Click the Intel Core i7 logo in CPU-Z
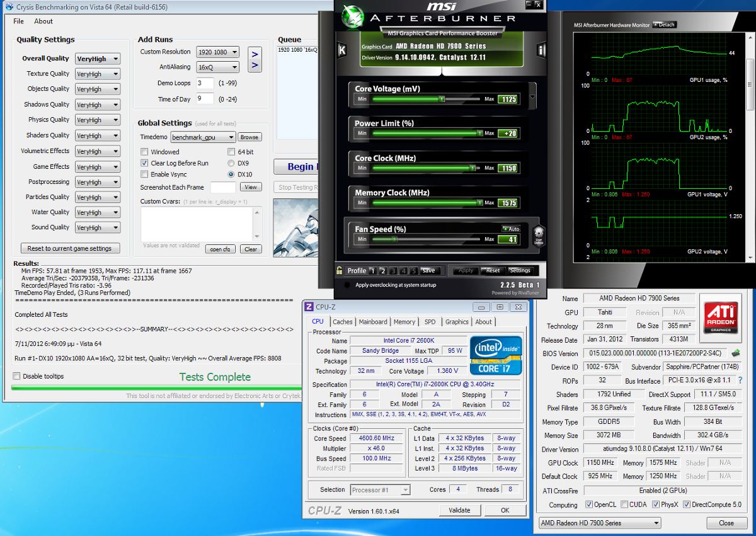756x536 pixels. (x=495, y=356)
